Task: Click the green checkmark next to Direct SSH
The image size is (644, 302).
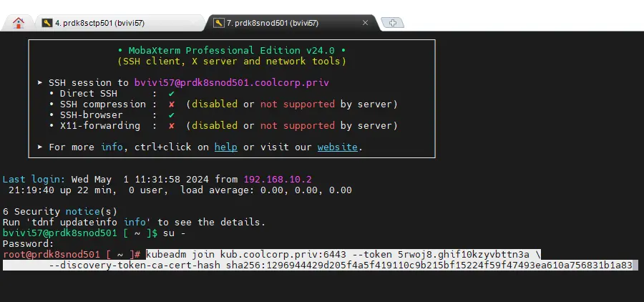Action: pos(172,94)
